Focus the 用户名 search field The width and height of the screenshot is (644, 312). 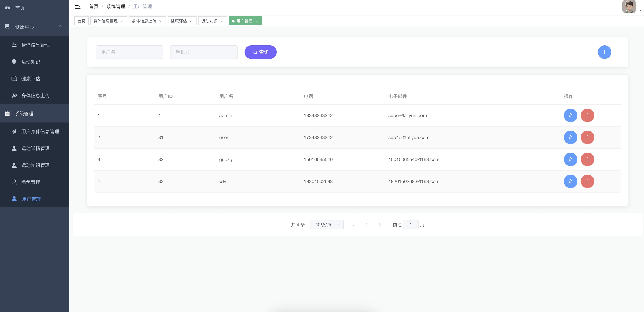[x=129, y=52]
